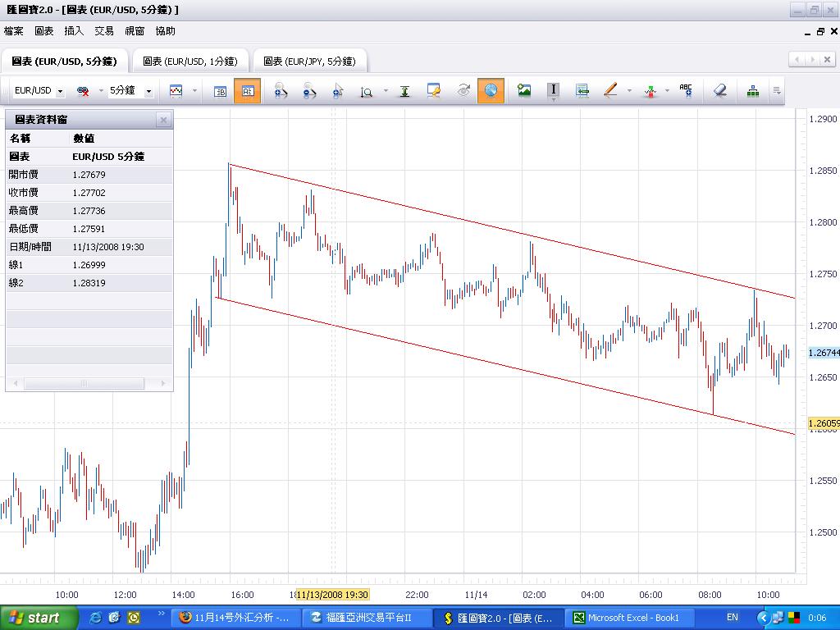Image resolution: width=840 pixels, height=630 pixels.
Task: Click the text cursor I-beam toolbar icon
Action: pyautogui.click(x=554, y=90)
